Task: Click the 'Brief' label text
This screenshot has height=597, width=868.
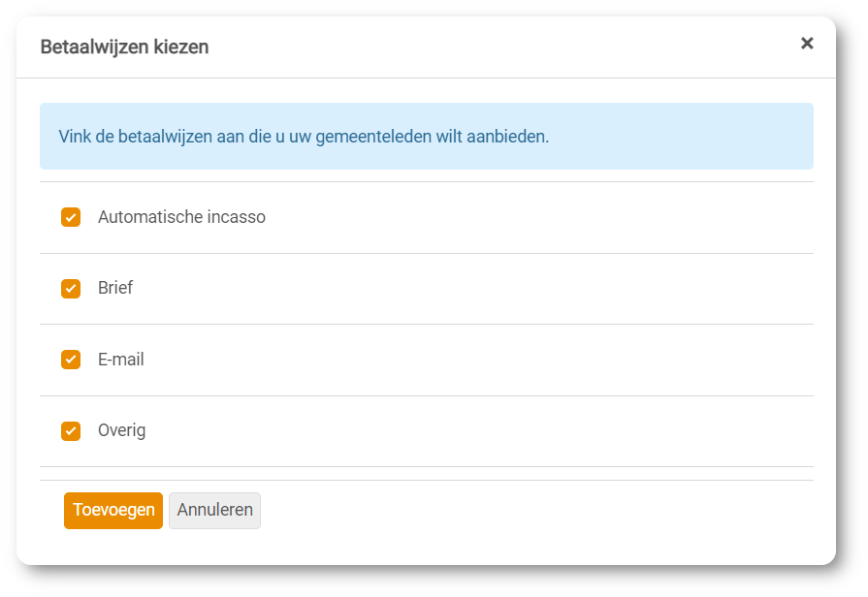Action: coord(115,289)
